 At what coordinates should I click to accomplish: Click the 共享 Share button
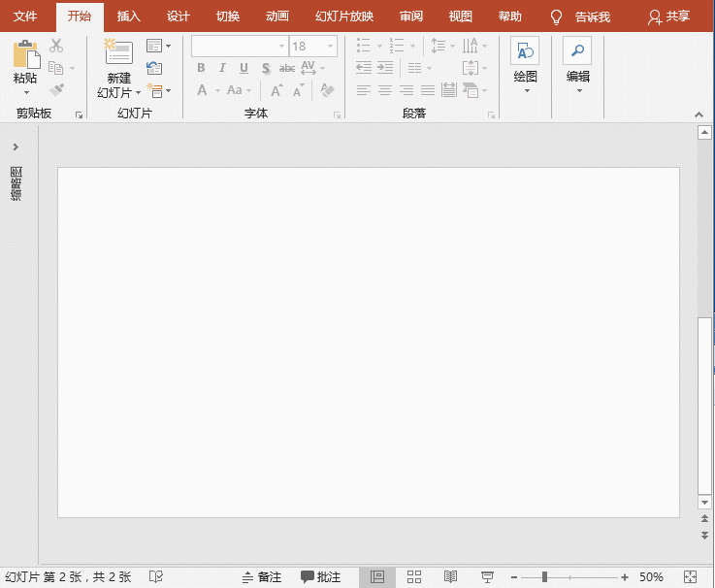coord(669,16)
